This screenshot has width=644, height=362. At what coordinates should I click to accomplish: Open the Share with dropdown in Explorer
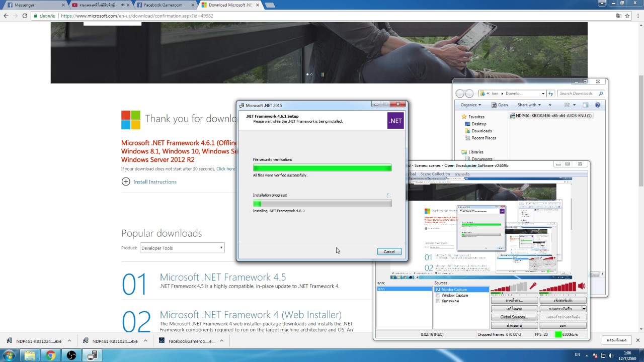[529, 105]
